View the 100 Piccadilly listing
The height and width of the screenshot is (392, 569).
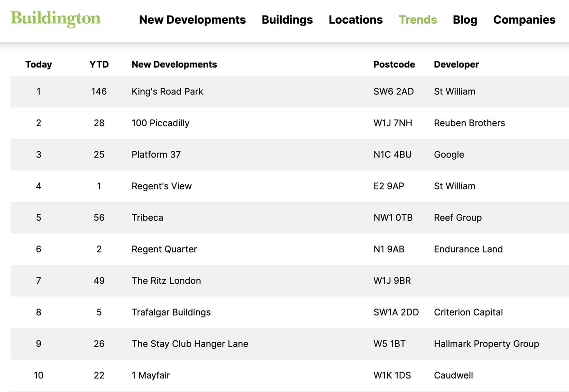pyautogui.click(x=160, y=123)
